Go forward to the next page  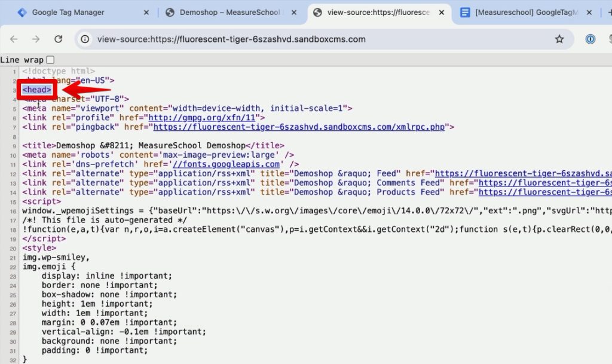36,39
